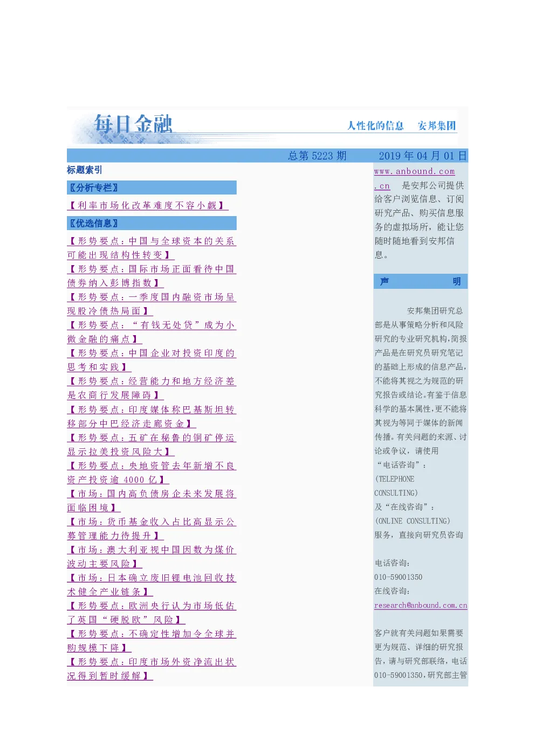535x756 pixels.
Task: Click the 每日金融 banner title
Action: pyautogui.click(x=133, y=124)
